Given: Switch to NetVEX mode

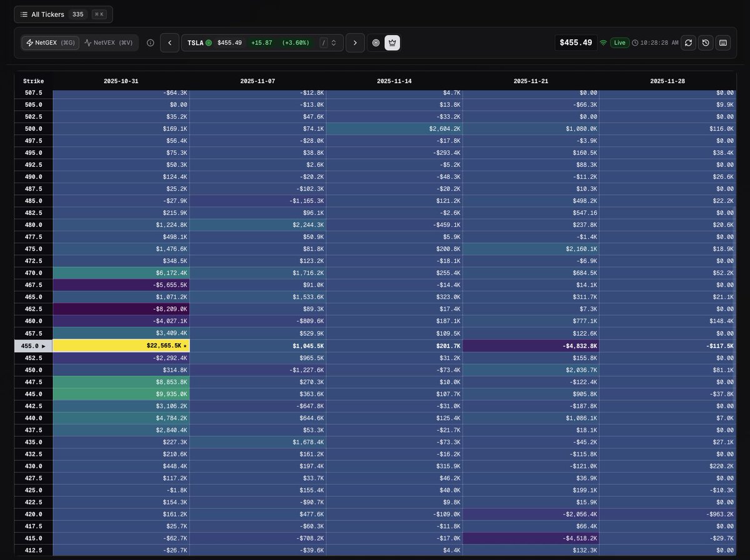Looking at the screenshot, I should (x=108, y=42).
